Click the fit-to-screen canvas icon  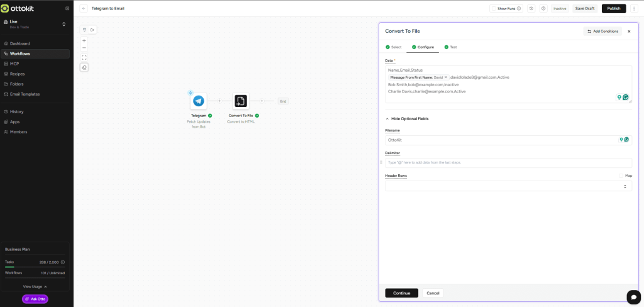84,57
